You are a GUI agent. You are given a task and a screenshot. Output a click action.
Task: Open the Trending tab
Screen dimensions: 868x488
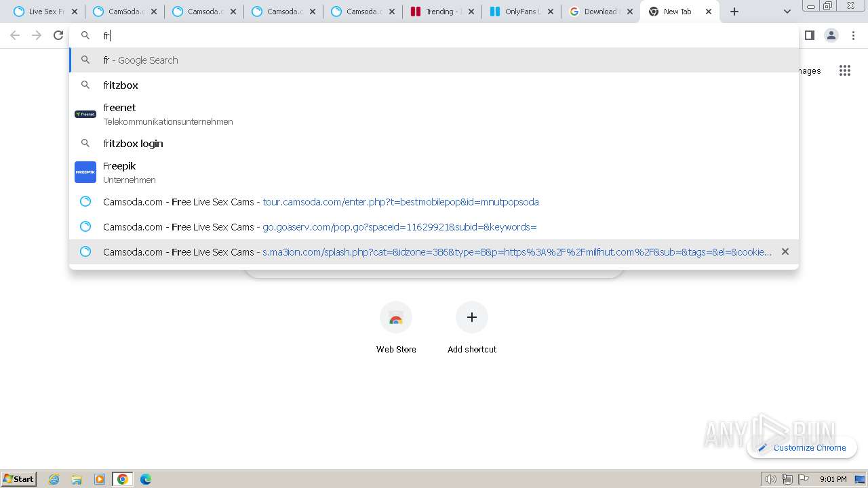441,12
